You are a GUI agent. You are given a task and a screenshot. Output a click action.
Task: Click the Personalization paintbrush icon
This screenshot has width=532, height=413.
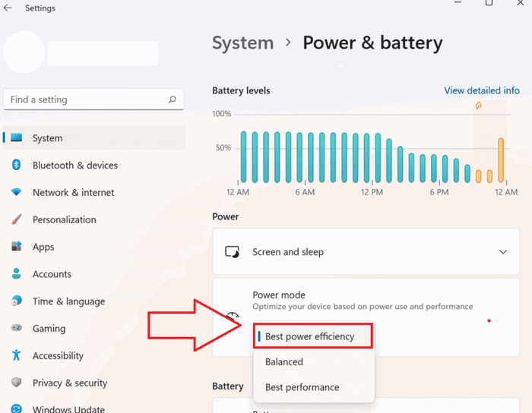click(16, 219)
